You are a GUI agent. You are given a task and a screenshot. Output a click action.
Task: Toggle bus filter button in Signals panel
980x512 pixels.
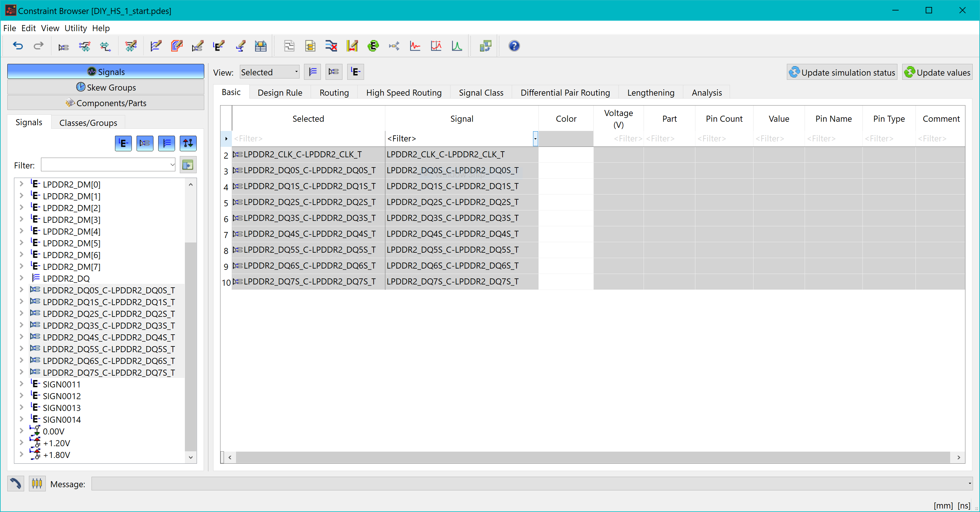click(x=167, y=144)
